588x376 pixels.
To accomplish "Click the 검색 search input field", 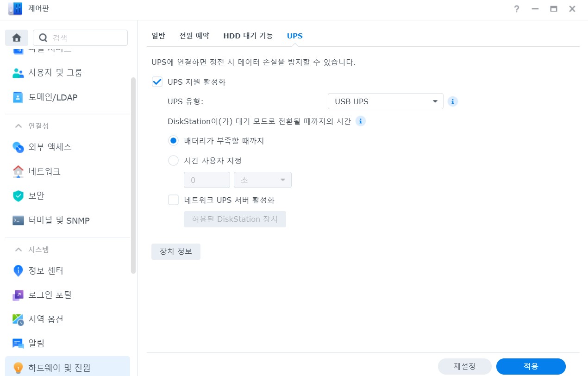I will (80, 38).
